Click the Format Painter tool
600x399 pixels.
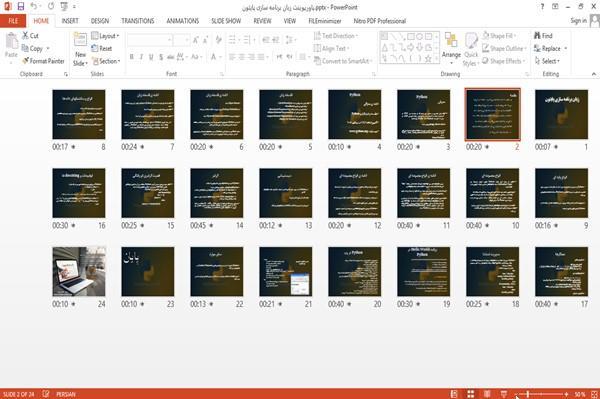[x=43, y=61]
